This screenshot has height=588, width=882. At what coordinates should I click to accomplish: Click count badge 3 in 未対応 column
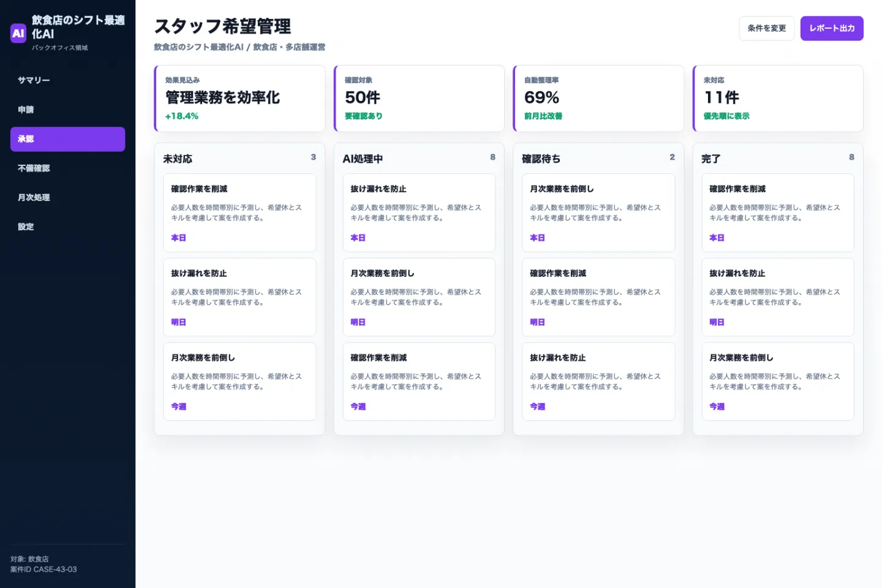(x=313, y=157)
